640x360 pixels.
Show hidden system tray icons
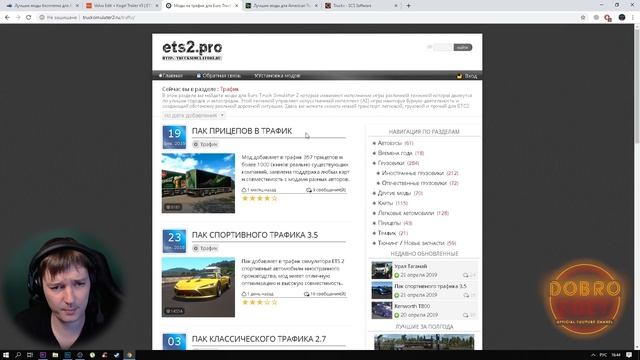coord(593,355)
